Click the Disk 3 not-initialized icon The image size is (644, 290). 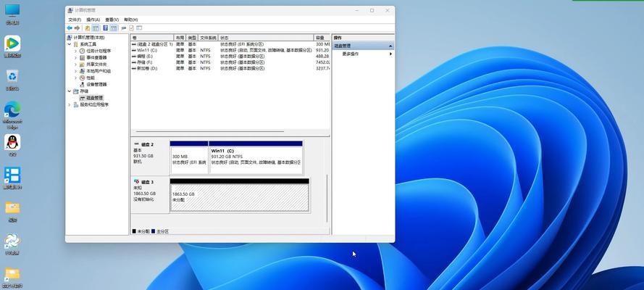click(137, 181)
